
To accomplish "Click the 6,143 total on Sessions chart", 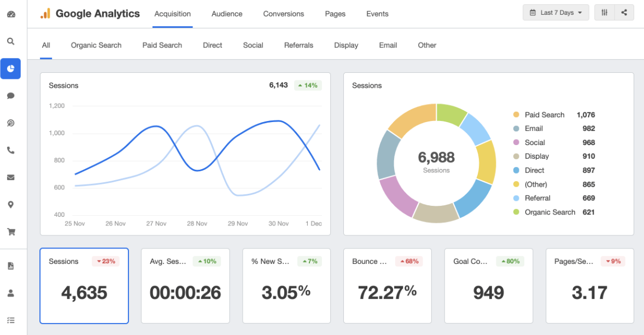I will [278, 85].
